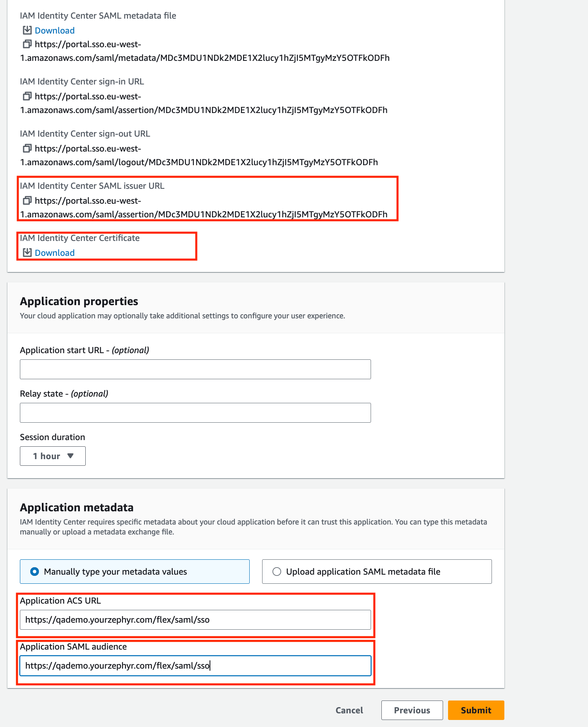Image resolution: width=588 pixels, height=727 pixels.
Task: Go back with the Previous button
Action: point(412,710)
